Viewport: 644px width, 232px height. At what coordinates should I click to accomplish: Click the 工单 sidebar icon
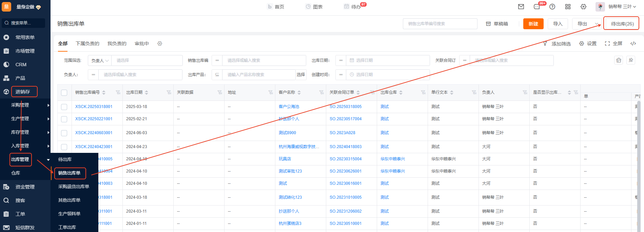click(6, 214)
